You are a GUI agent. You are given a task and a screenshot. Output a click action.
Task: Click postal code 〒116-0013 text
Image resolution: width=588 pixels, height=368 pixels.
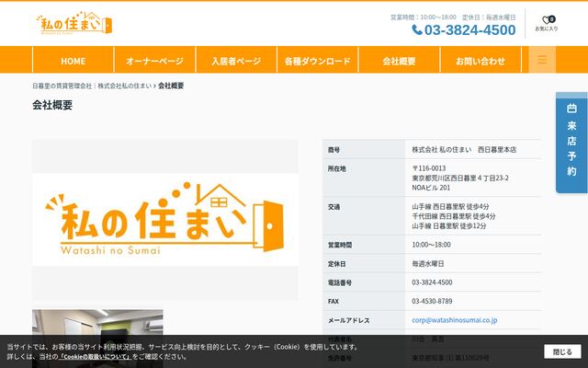coord(429,168)
